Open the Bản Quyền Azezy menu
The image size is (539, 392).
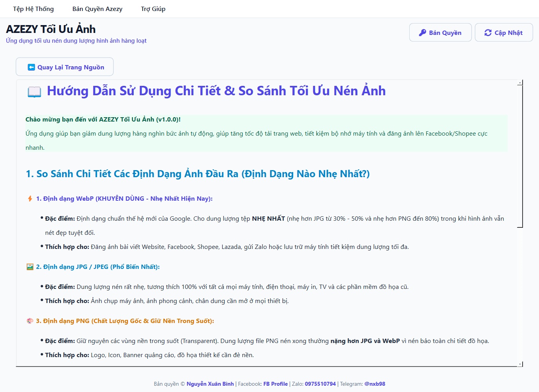[x=97, y=9]
